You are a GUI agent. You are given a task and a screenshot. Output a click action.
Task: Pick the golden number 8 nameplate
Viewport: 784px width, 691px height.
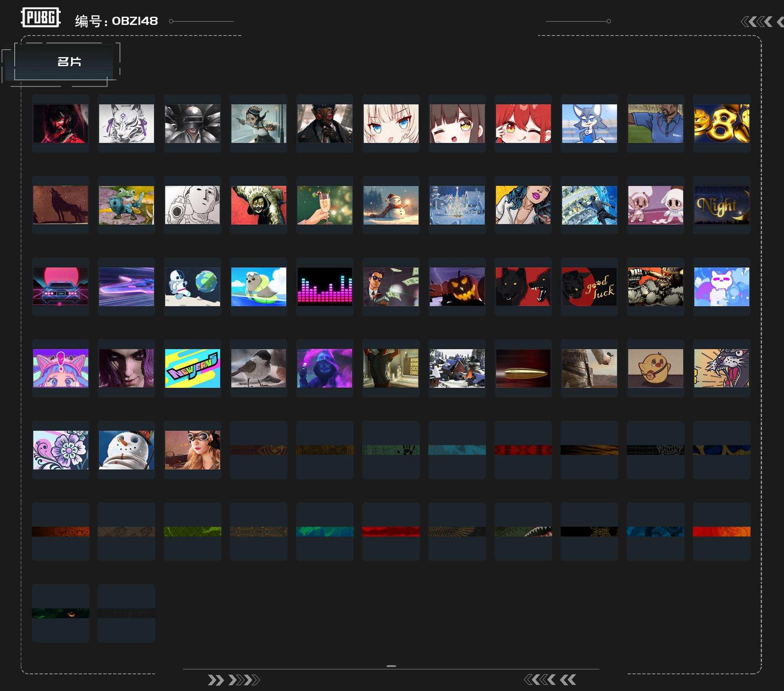point(722,123)
